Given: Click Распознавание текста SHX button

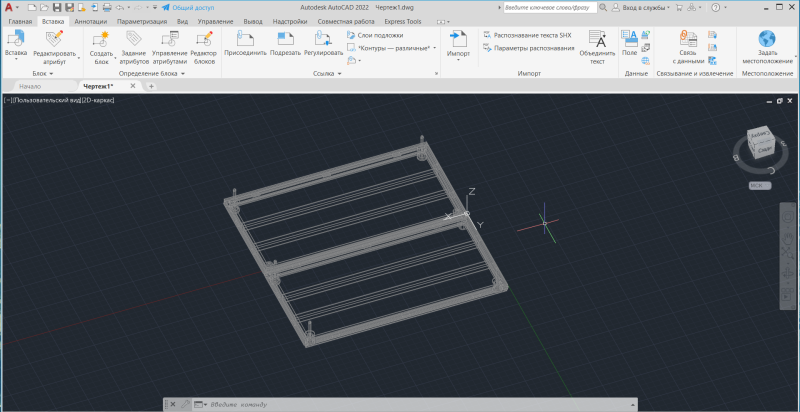Looking at the screenshot, I should pos(527,34).
